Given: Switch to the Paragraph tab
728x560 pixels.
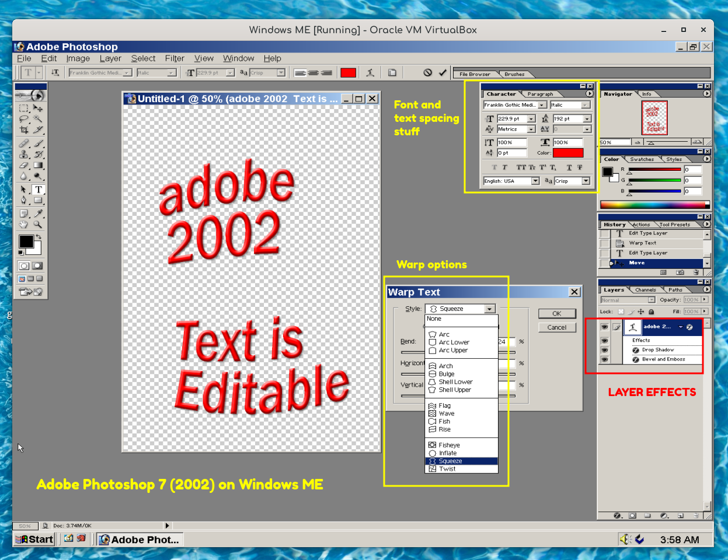Looking at the screenshot, I should pos(540,94).
